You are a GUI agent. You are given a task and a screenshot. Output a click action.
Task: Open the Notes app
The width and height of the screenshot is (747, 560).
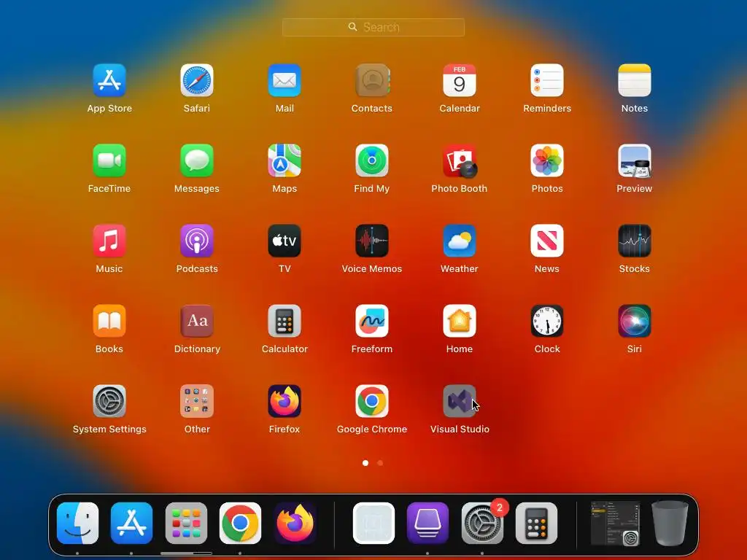click(635, 80)
